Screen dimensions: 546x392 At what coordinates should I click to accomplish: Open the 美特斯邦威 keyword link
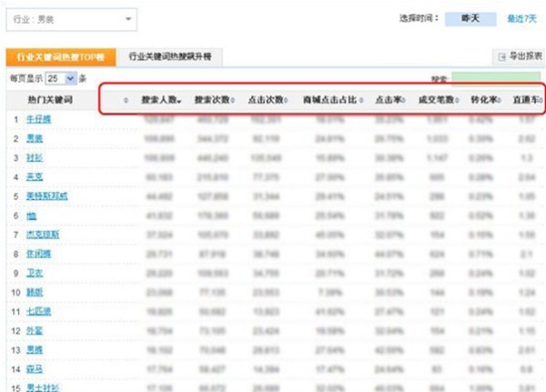pos(45,196)
